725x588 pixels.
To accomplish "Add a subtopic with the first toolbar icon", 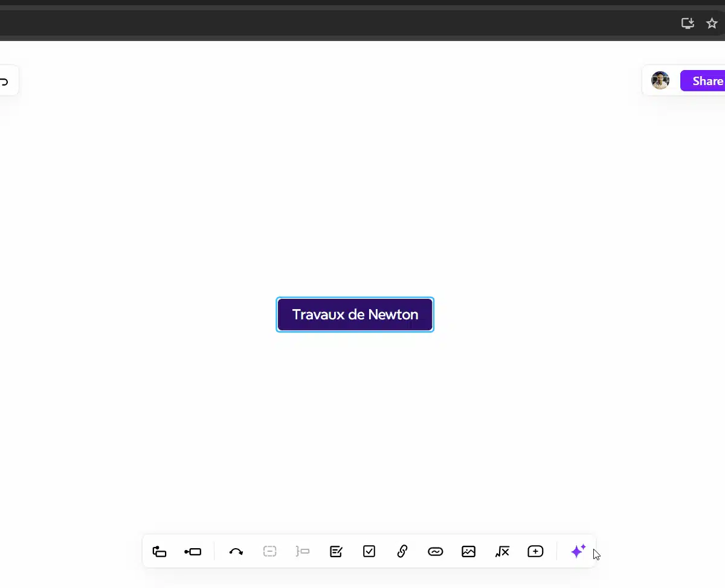I will tap(159, 551).
